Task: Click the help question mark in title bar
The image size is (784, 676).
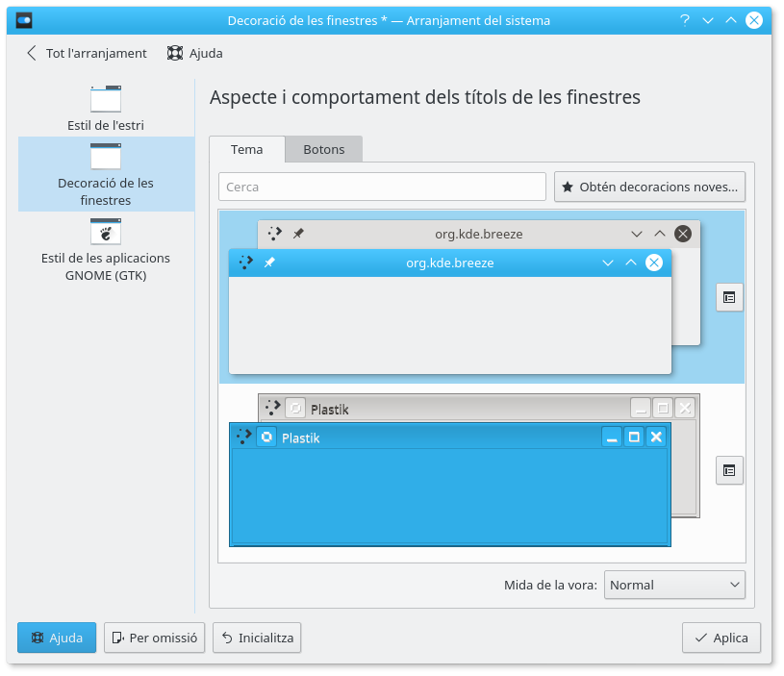Action: pyautogui.click(x=685, y=20)
